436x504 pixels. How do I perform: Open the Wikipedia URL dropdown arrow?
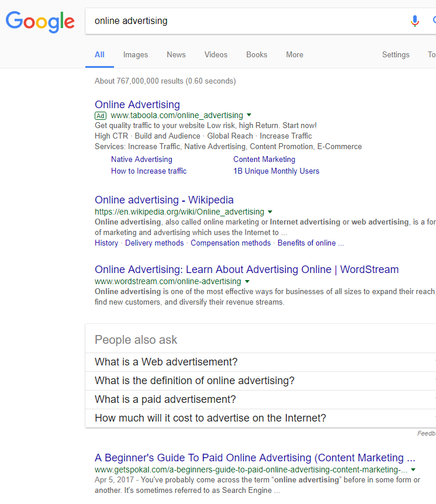tap(270, 212)
